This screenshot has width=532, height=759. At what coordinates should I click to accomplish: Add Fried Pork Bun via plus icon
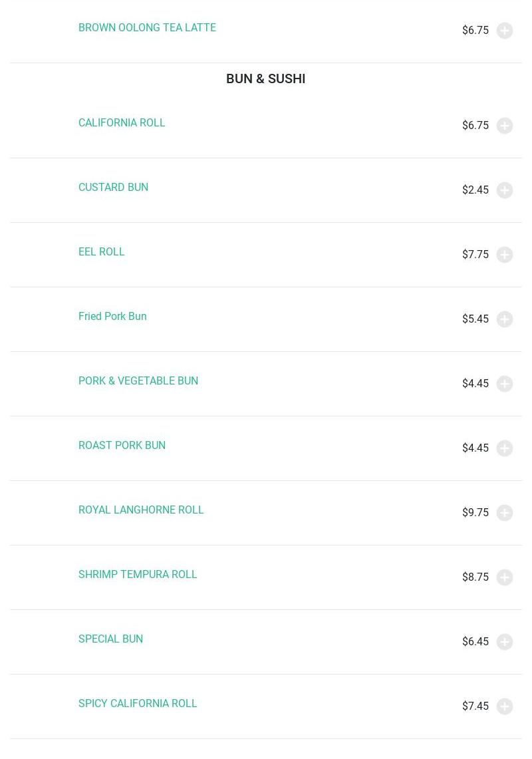(505, 319)
